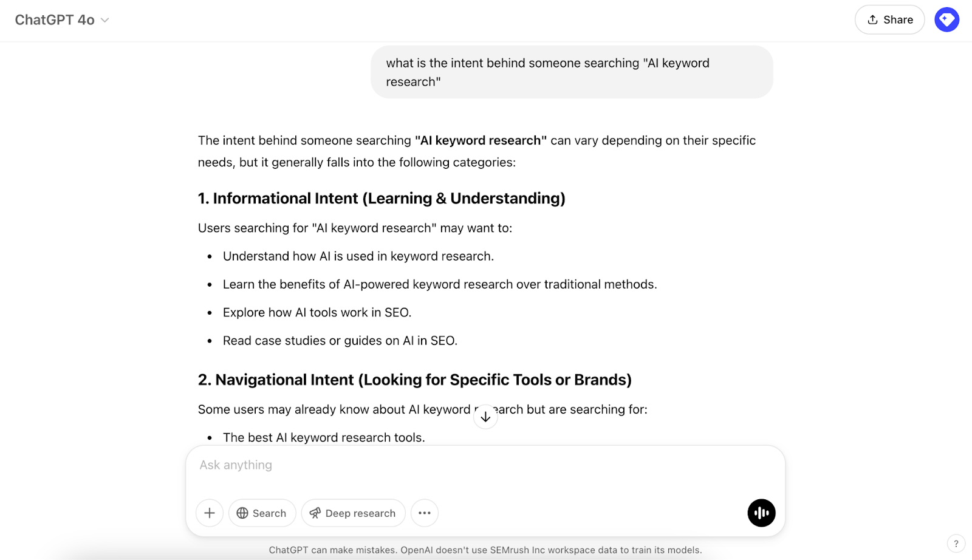The image size is (972, 560).
Task: Start voice mode with the waveform icon
Action: (761, 513)
